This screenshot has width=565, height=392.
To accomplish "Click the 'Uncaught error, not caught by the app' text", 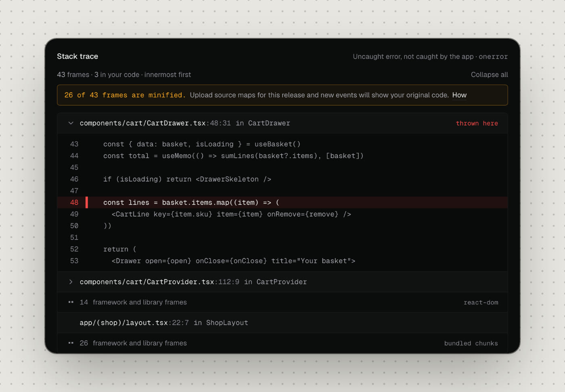I will coord(413,56).
